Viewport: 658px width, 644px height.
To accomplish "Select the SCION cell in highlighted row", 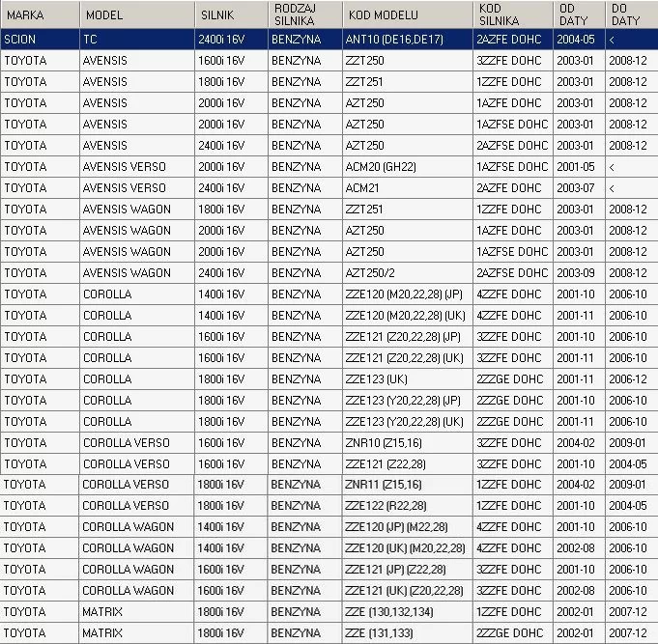I will 40,40.
